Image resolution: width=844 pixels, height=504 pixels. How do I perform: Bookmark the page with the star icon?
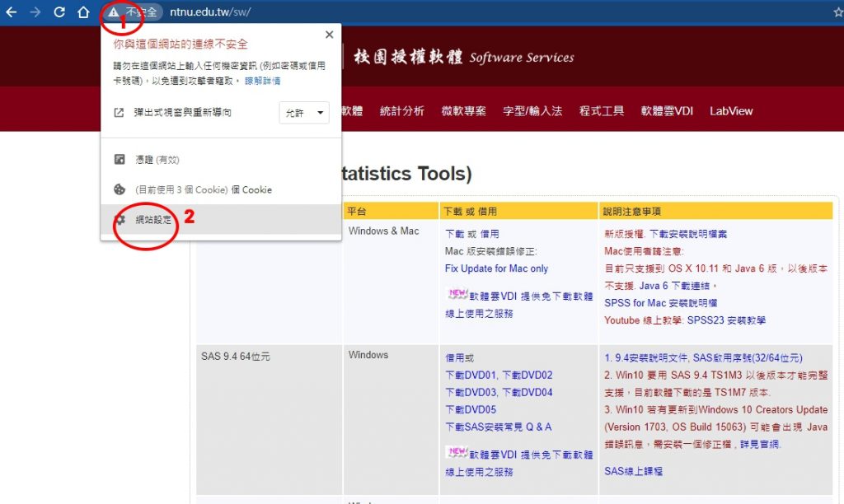838,12
